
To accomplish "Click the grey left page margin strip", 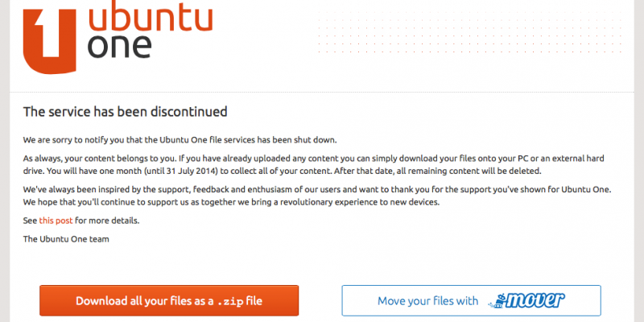I will pos(5,161).
